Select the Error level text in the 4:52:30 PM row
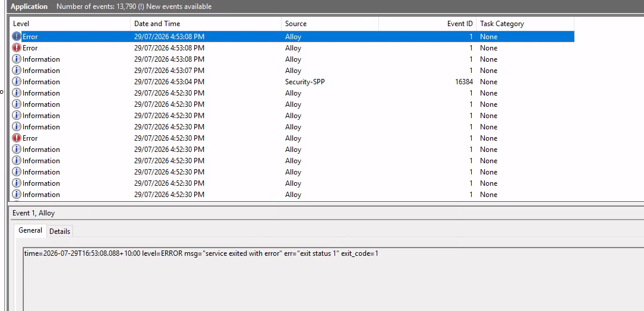The height and width of the screenshot is (311, 644). point(30,138)
